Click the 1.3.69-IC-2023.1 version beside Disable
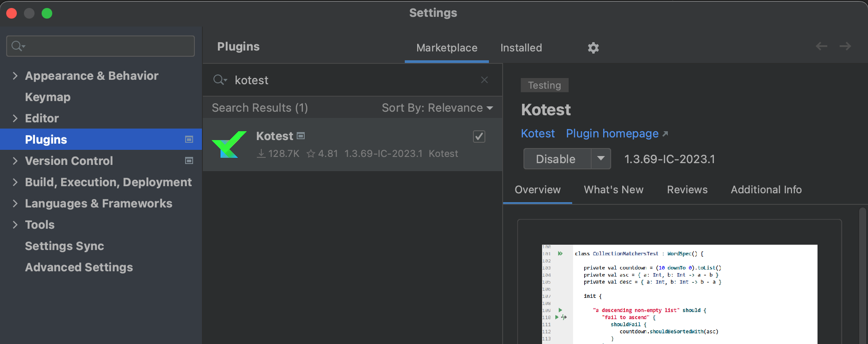Screen dimensions: 868x344 pos(670,159)
